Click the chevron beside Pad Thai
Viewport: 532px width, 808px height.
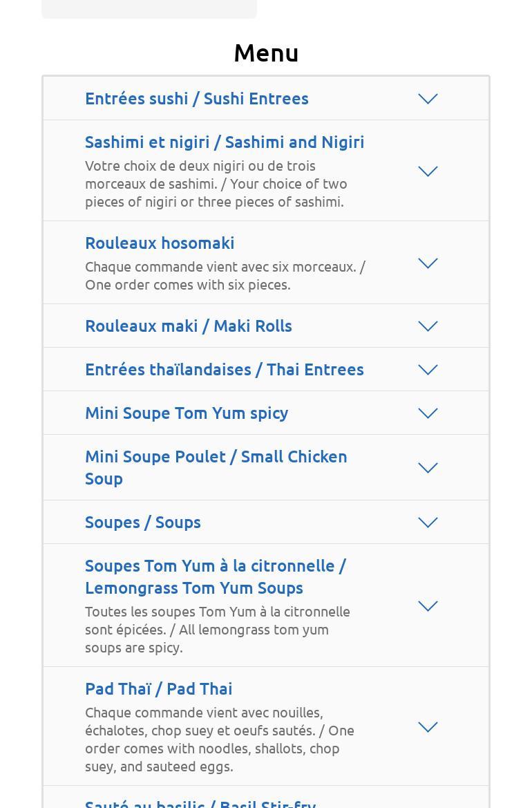click(x=428, y=727)
